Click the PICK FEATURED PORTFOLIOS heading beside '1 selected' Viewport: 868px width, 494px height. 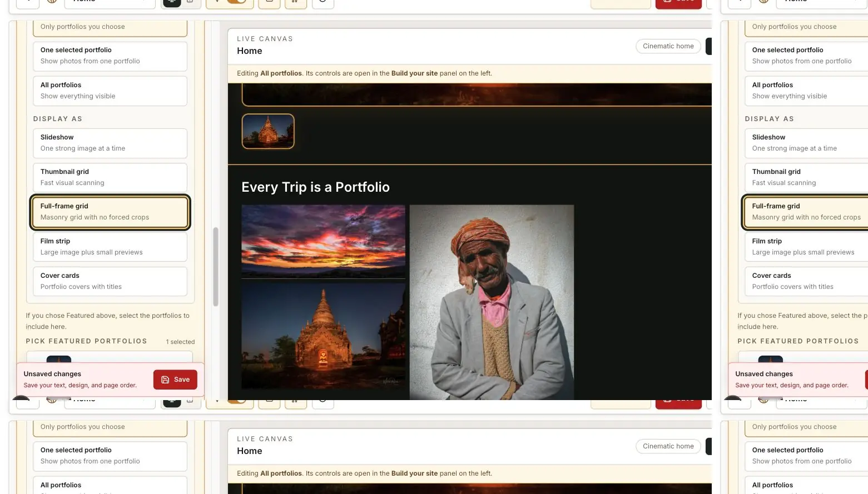pos(86,341)
